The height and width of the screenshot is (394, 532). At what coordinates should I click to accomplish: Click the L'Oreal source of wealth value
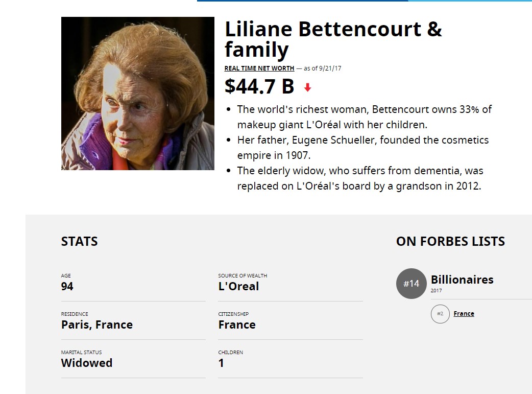(x=238, y=286)
